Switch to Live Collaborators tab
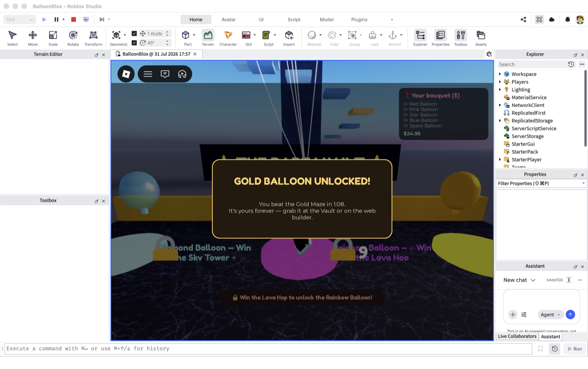 [517, 336]
